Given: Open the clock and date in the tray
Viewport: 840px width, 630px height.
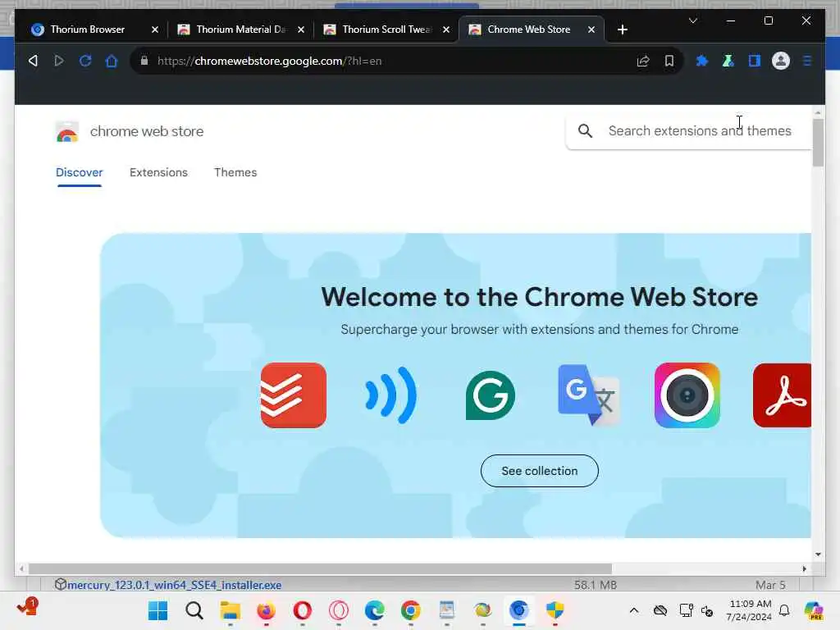Looking at the screenshot, I should pyautogui.click(x=749, y=610).
